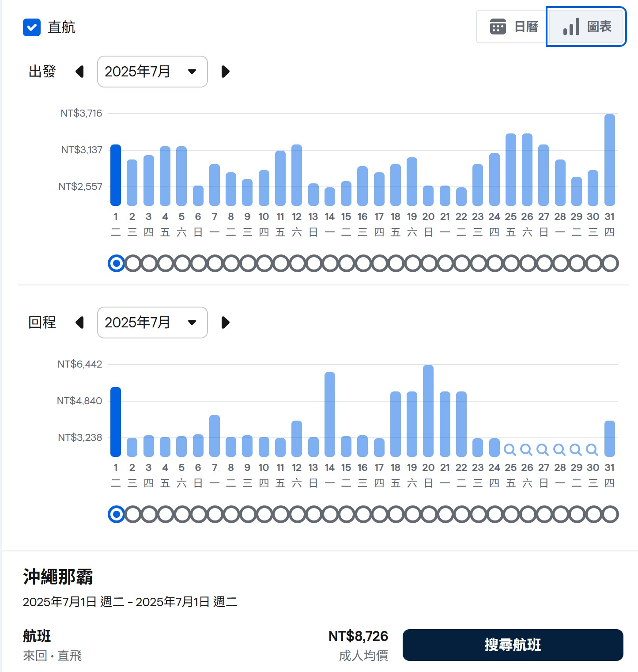Select return radio button for July 2
The image size is (638, 672).
click(132, 515)
